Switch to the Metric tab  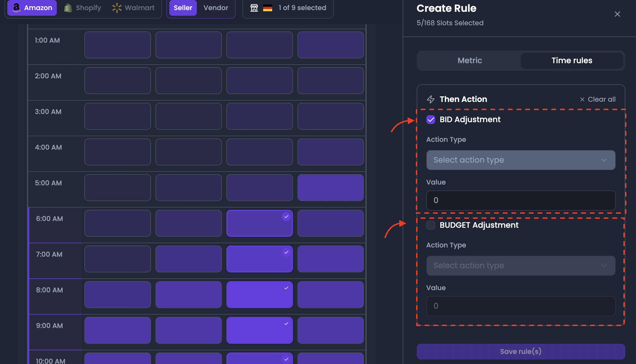tap(470, 60)
